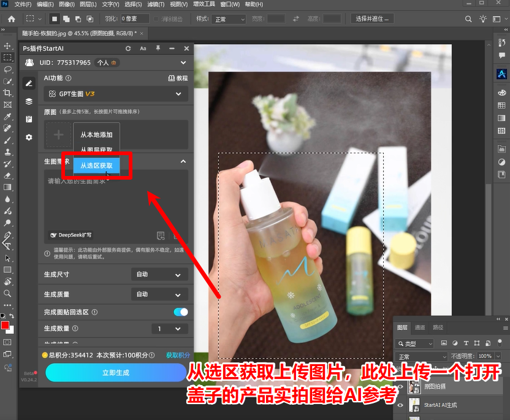Select the Rectangular Marquee tool

point(7,58)
